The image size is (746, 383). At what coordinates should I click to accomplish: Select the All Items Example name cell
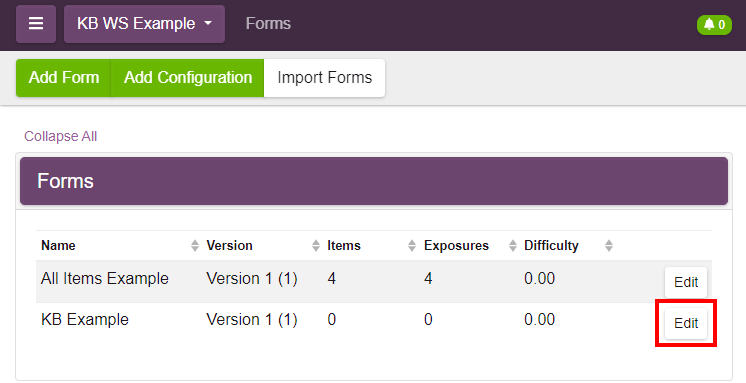click(105, 278)
